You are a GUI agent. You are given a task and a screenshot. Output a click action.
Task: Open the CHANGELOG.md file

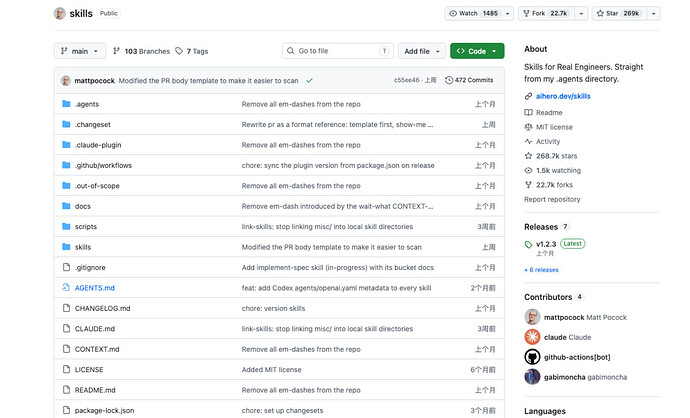[102, 308]
